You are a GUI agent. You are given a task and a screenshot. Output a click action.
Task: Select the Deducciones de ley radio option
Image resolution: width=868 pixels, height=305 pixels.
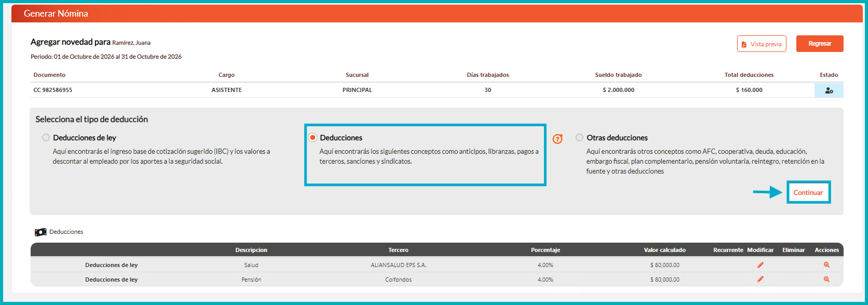[46, 138]
